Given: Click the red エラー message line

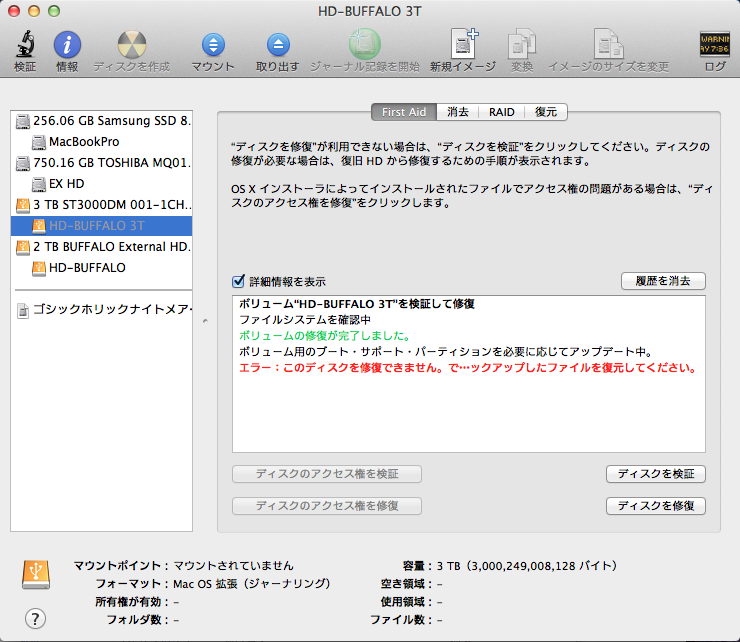Looking at the screenshot, I should click(468, 368).
